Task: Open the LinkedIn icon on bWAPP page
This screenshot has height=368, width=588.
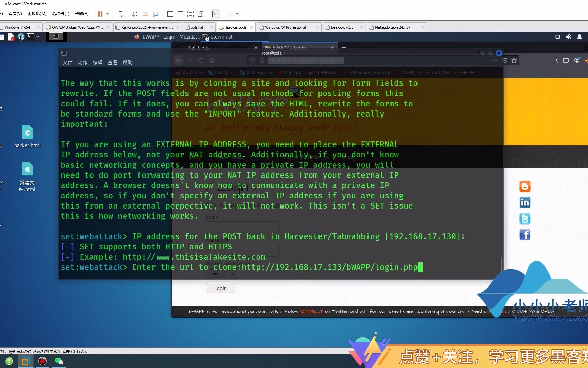Action: click(525, 202)
